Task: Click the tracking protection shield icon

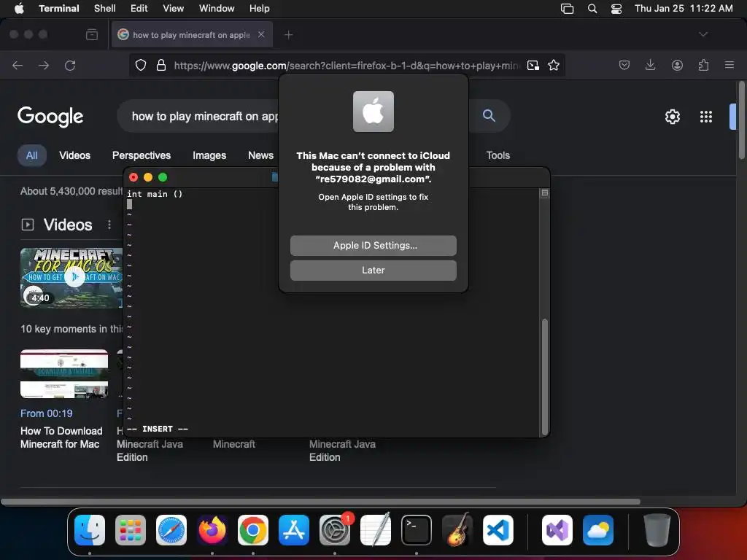Action: 141,65
